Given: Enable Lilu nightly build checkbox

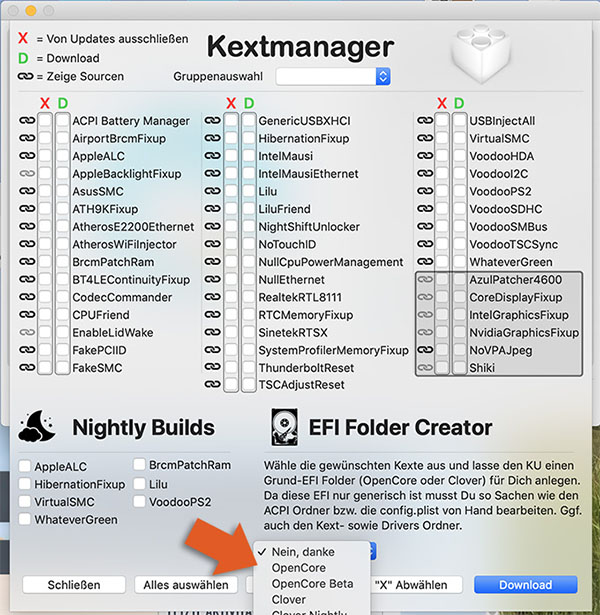Looking at the screenshot, I should [x=139, y=484].
